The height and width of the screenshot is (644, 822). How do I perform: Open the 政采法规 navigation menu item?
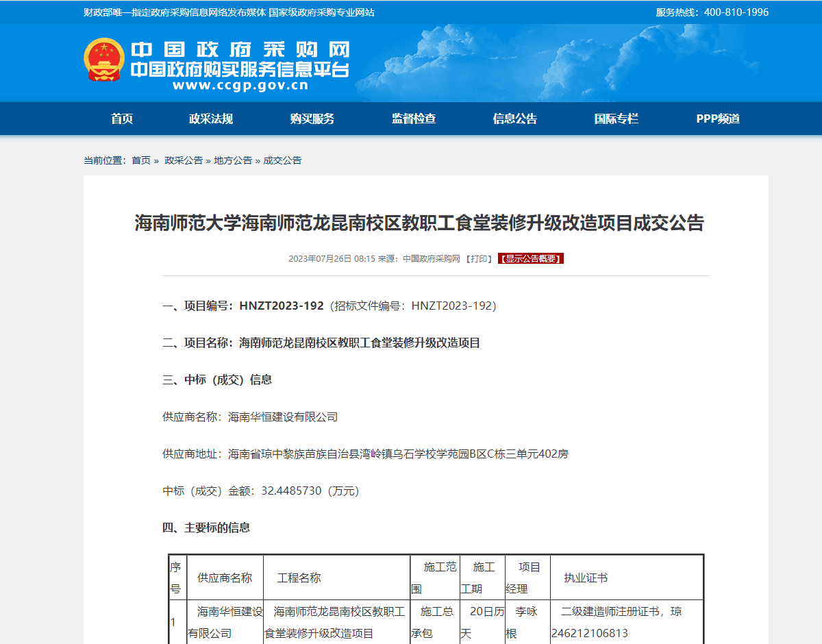(x=211, y=119)
